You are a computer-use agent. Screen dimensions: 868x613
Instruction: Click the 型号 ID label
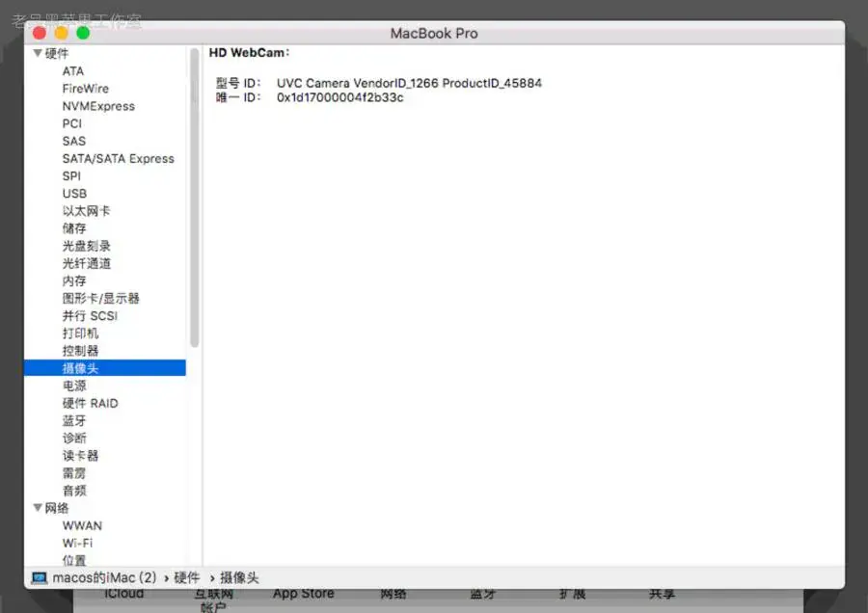[238, 83]
